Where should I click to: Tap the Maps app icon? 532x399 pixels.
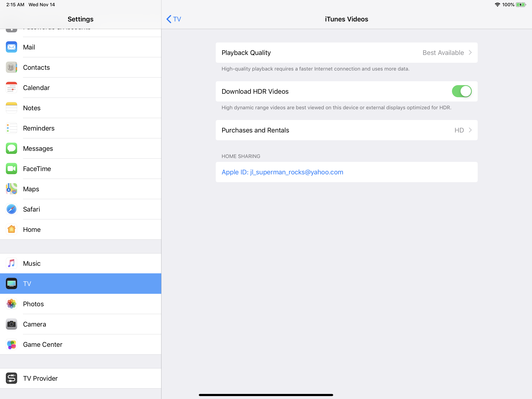tap(11, 189)
